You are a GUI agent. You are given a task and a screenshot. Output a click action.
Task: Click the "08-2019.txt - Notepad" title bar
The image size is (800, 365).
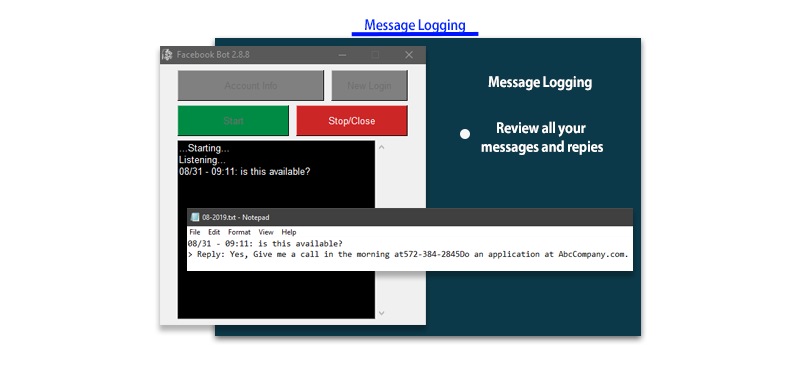coord(410,217)
